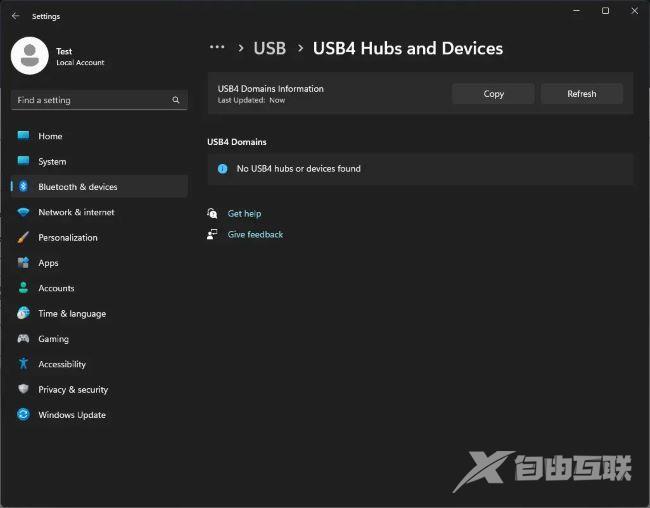Click the Get help icon
Screen dimensions: 650x508
[212, 213]
